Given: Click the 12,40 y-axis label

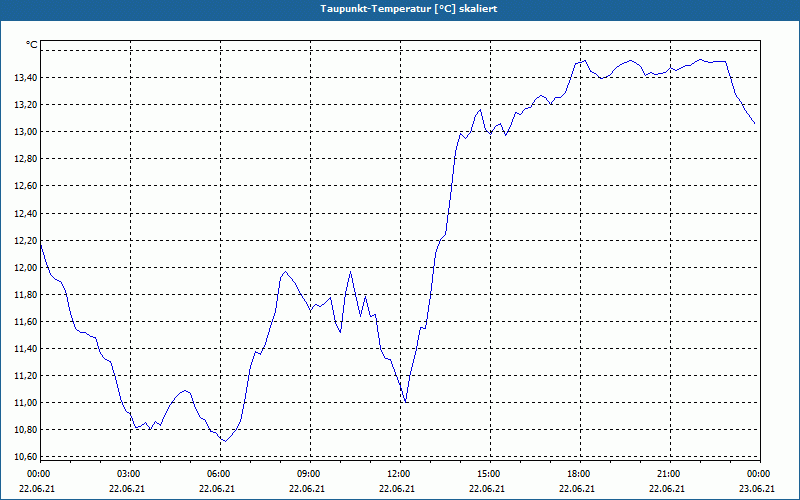Looking at the screenshot, I should tap(25, 213).
